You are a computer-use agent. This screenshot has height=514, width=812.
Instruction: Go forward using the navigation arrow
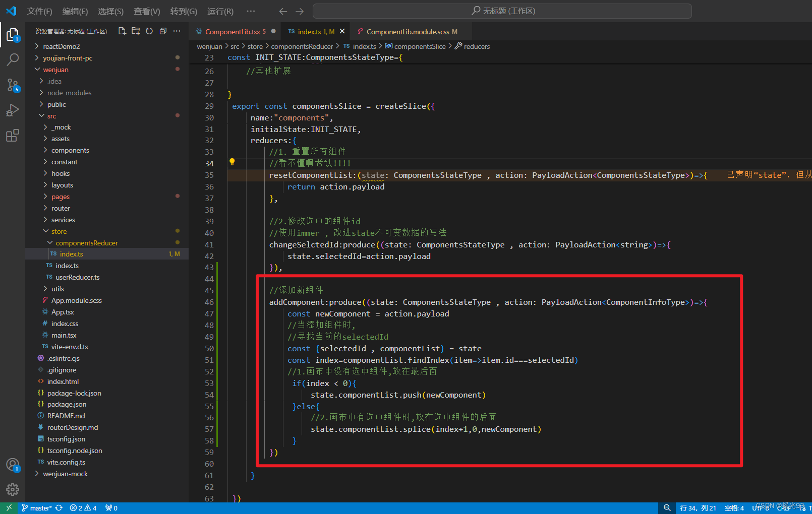[x=300, y=11]
